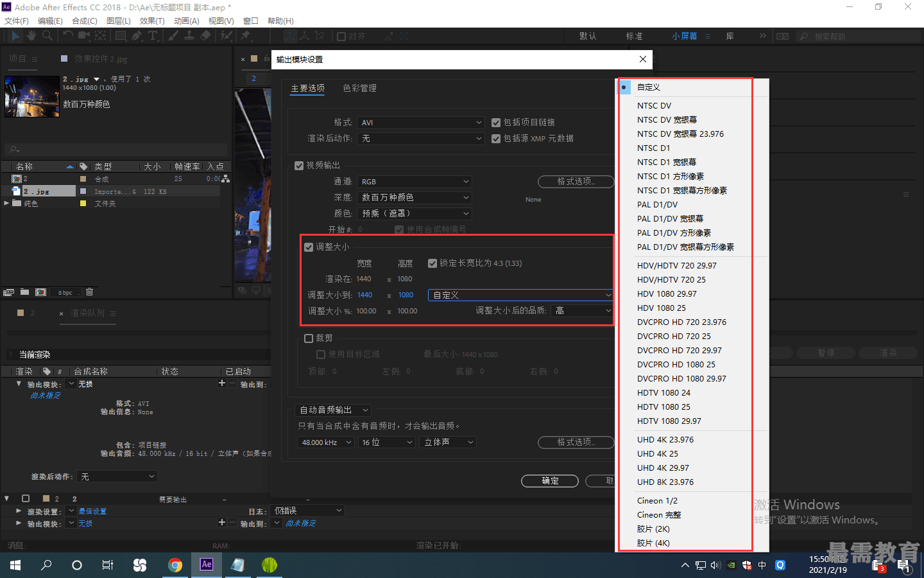
Task: Select the Unified Camera tool
Action: click(x=84, y=36)
